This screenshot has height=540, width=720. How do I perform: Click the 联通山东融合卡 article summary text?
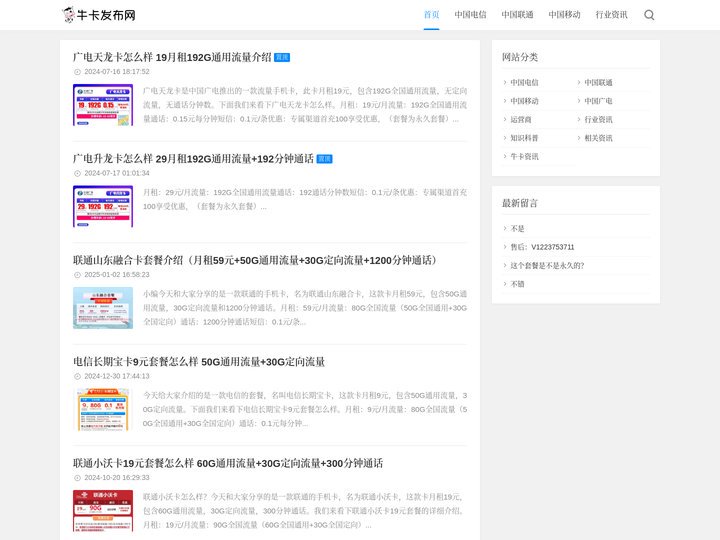pyautogui.click(x=305, y=308)
